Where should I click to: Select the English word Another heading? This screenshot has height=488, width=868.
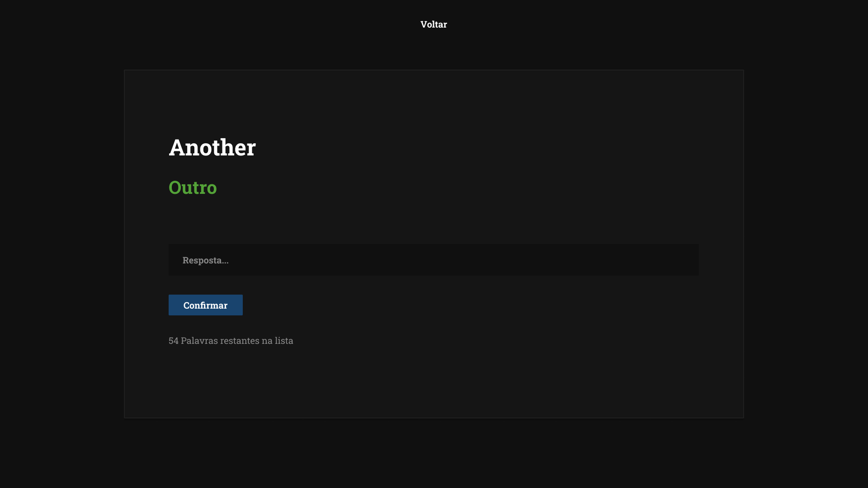tap(212, 147)
